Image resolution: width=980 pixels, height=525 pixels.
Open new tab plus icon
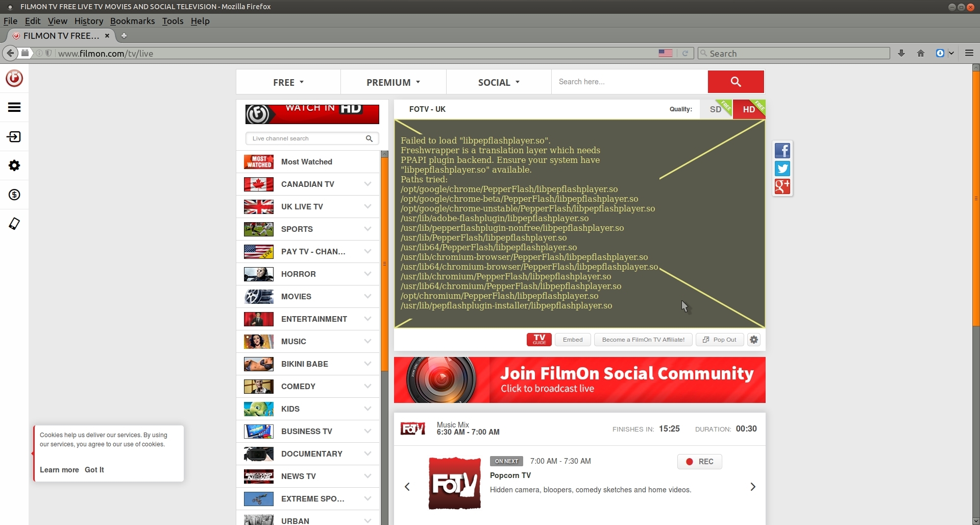pyautogui.click(x=124, y=36)
